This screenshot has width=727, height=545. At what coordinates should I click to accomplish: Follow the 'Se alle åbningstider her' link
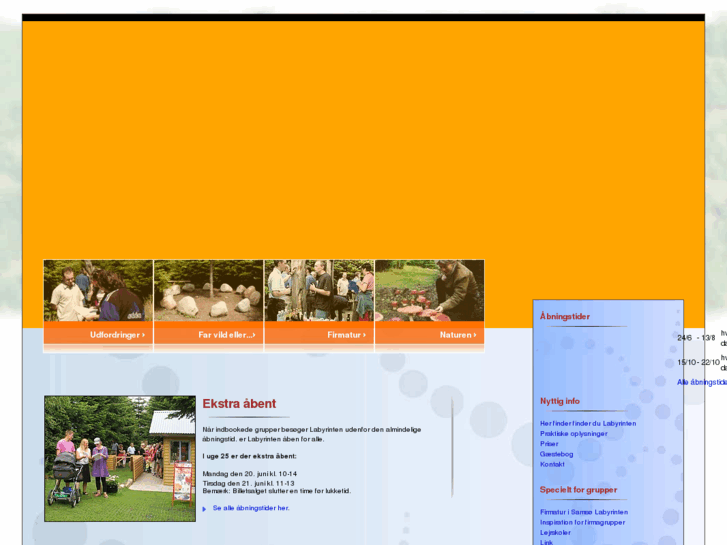coord(251,508)
